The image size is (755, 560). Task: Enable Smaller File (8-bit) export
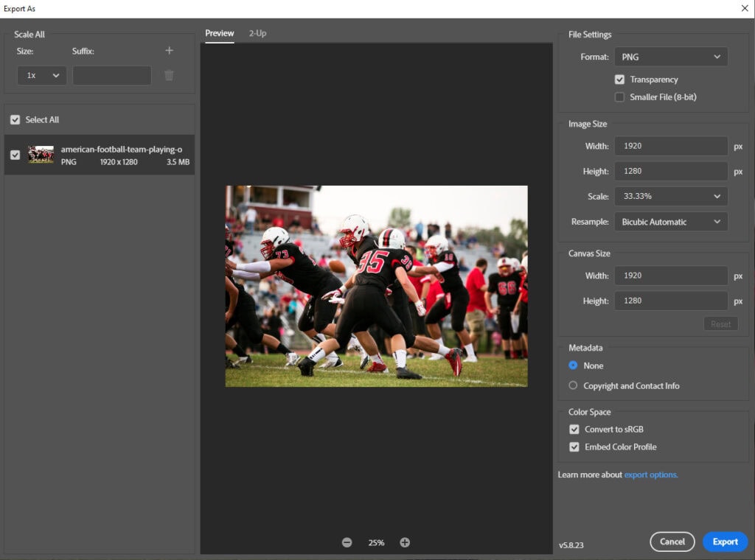point(620,97)
